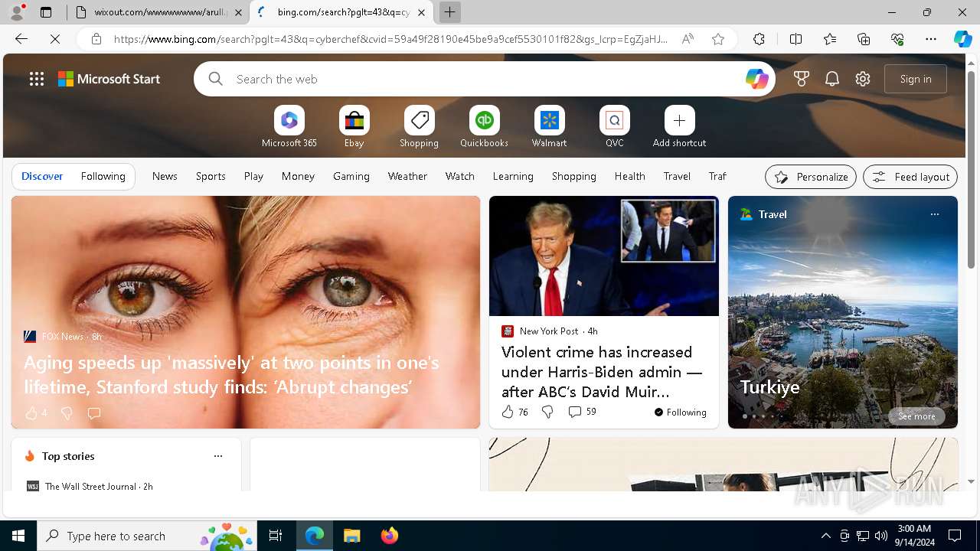Open page settings gear
980x551 pixels.
click(x=863, y=79)
